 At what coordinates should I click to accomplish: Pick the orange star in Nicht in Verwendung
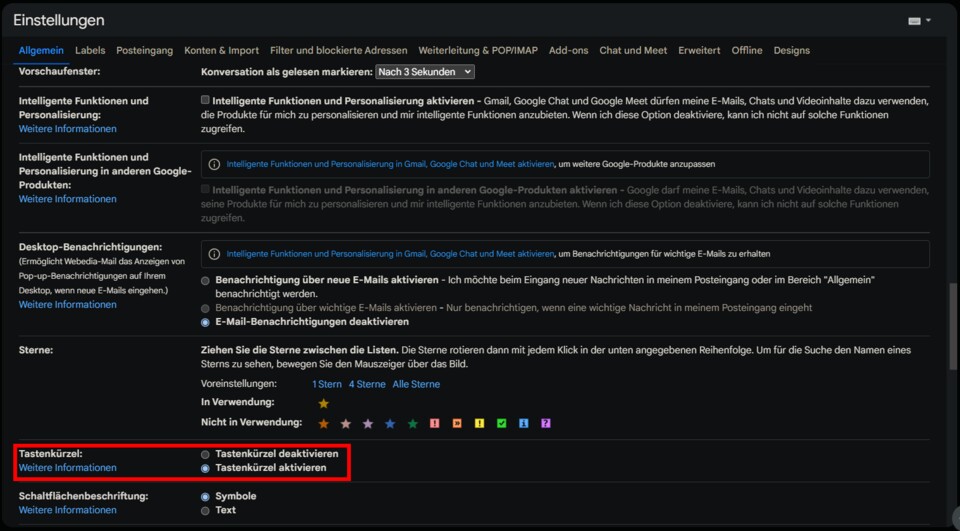(324, 423)
